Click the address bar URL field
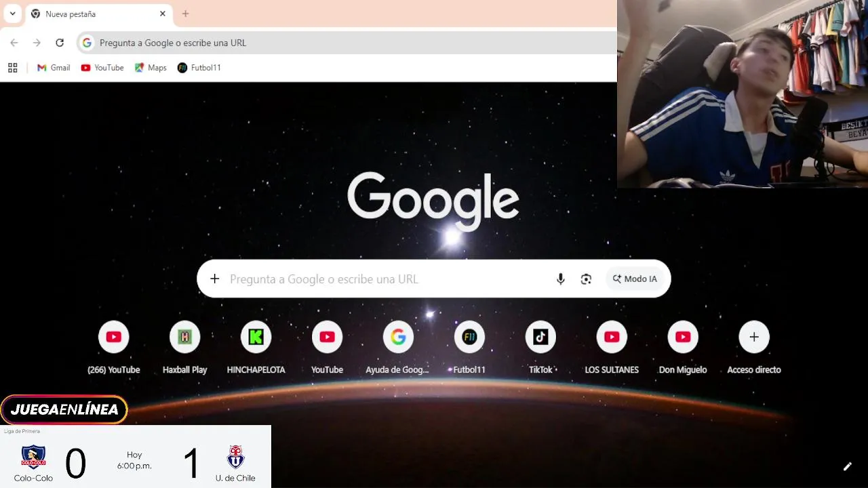The width and height of the screenshot is (868, 488). coord(347,43)
